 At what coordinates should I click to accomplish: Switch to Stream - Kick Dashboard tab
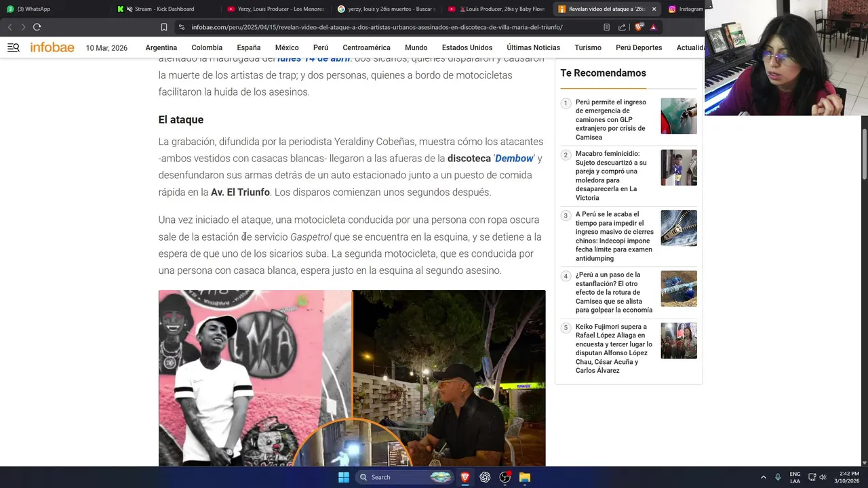pyautogui.click(x=165, y=9)
